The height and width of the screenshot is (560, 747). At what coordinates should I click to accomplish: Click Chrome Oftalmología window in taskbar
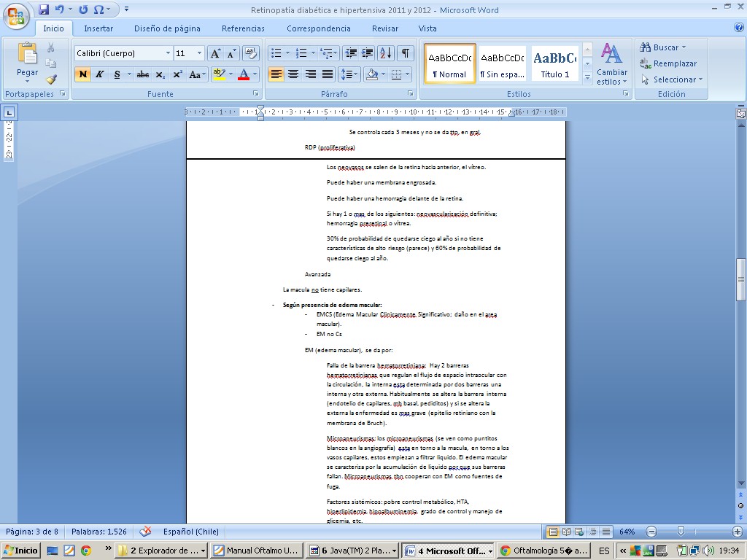(543, 551)
